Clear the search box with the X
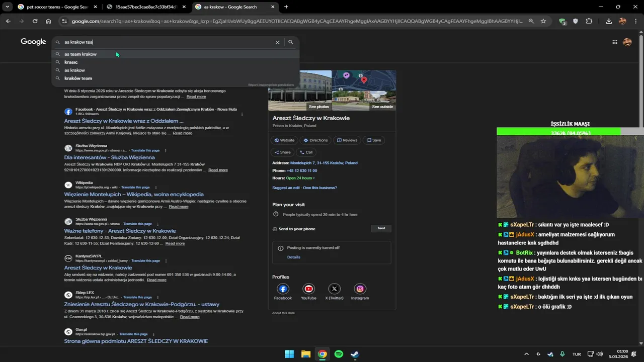Image resolution: width=644 pixels, height=362 pixels. pos(277,42)
